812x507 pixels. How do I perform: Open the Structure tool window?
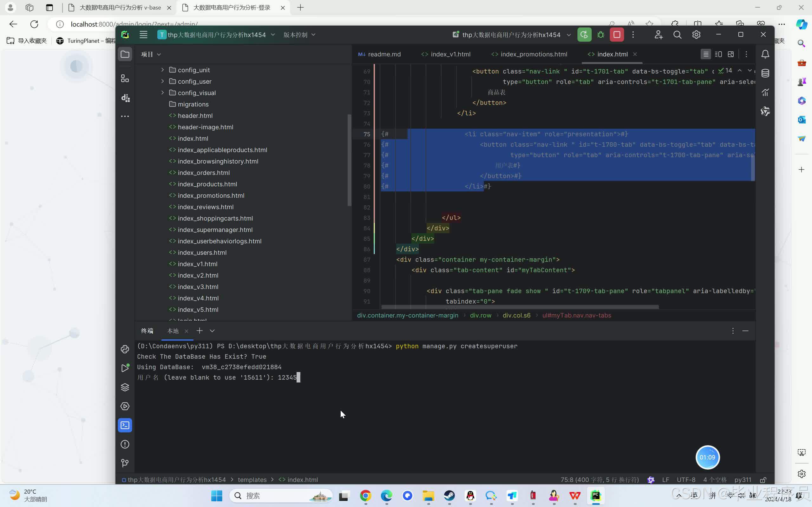tap(125, 79)
